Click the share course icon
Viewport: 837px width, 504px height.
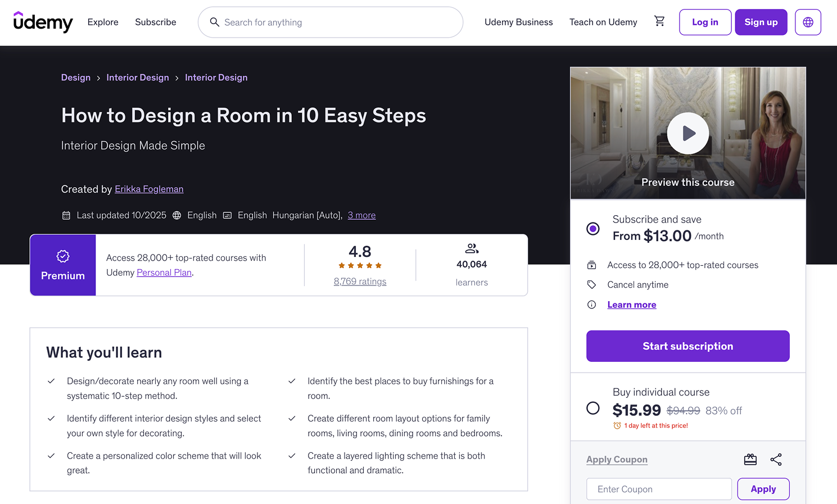click(x=776, y=460)
